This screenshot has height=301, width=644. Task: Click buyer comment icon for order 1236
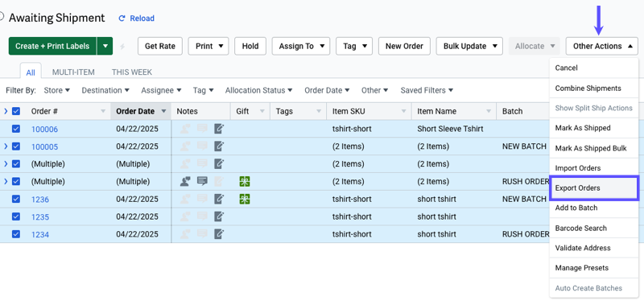coord(202,199)
